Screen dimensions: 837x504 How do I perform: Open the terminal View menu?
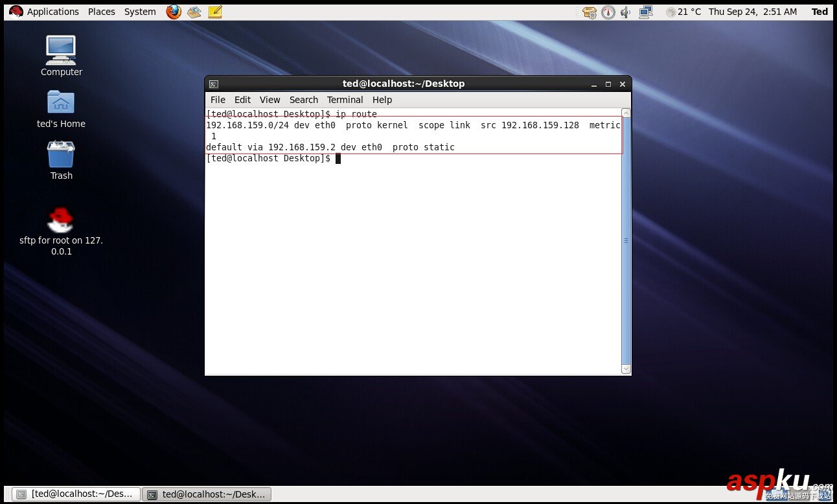(x=270, y=100)
